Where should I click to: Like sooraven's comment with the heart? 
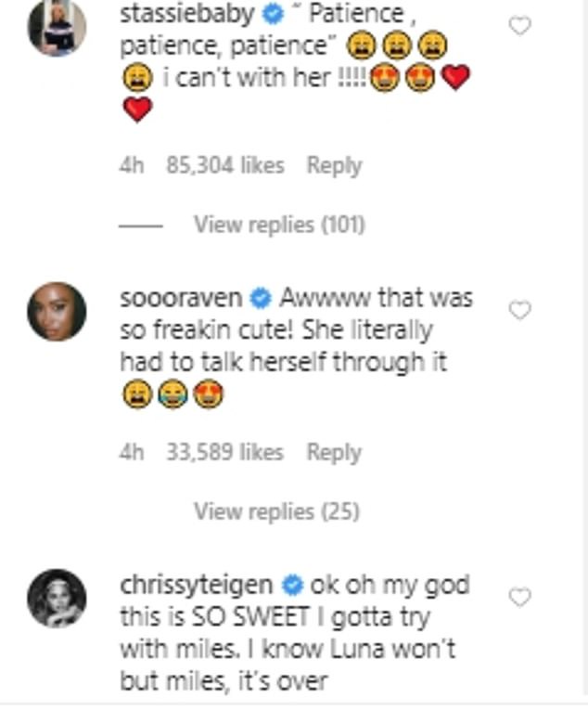[x=520, y=310]
